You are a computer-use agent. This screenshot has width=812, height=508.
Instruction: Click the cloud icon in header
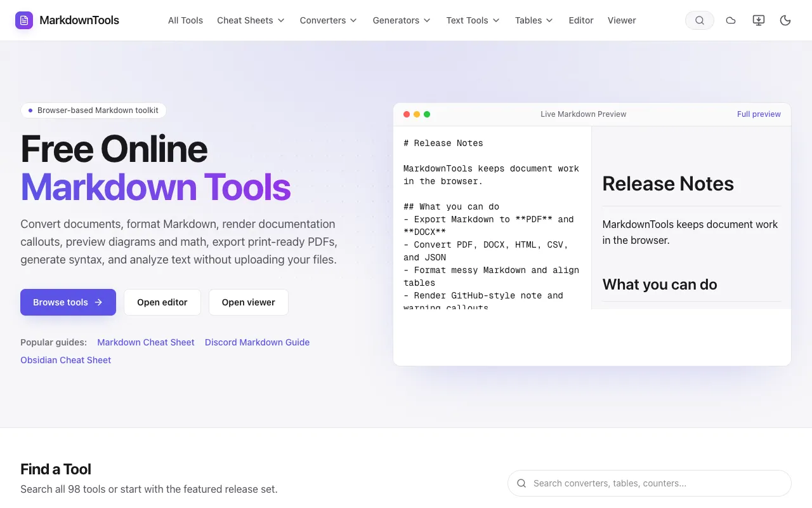click(x=731, y=20)
